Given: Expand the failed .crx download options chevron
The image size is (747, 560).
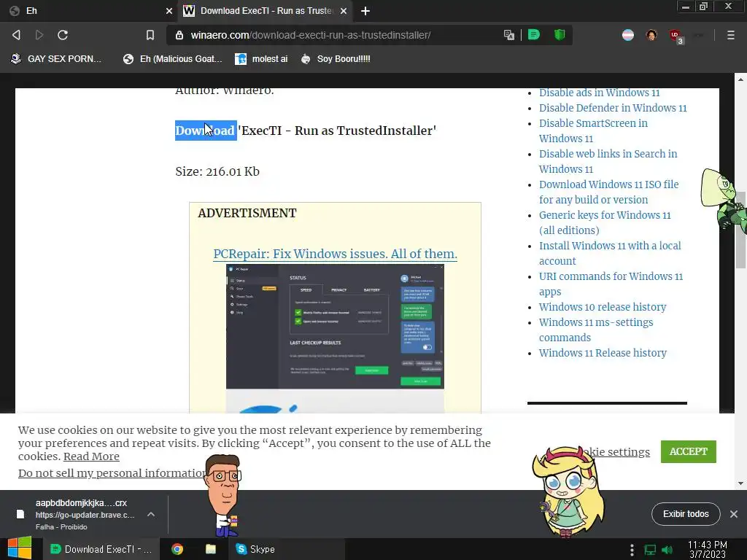Looking at the screenshot, I should pyautogui.click(x=150, y=514).
